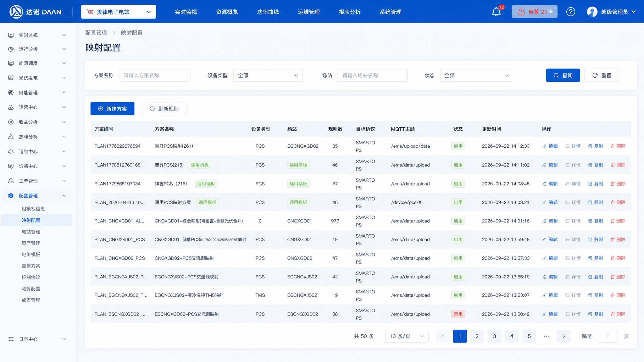Click the 告警 23 alarm button
Screen dimensions: 644x362
534,12
